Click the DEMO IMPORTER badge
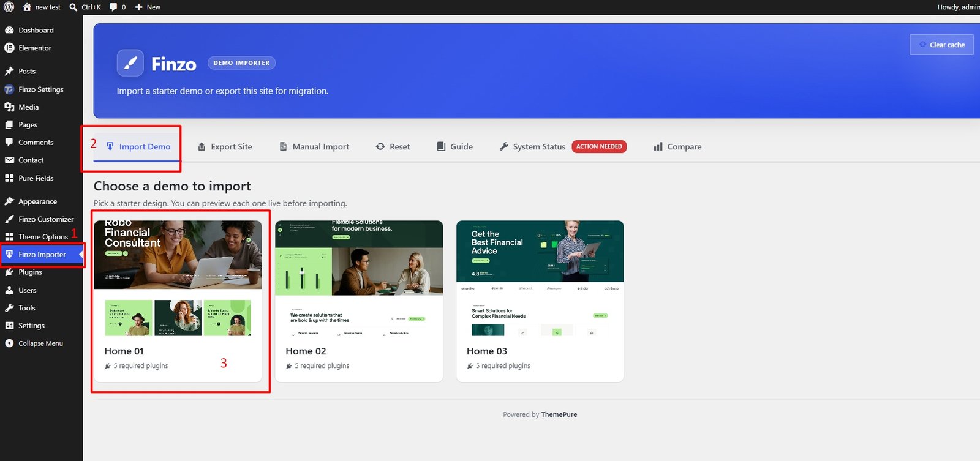The width and height of the screenshot is (980, 461). tap(241, 62)
